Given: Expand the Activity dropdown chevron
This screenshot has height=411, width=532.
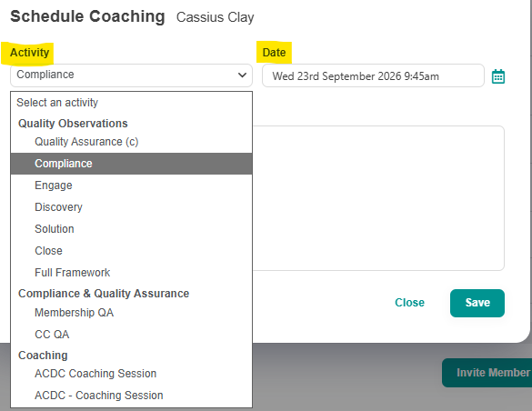Looking at the screenshot, I should coord(242,75).
